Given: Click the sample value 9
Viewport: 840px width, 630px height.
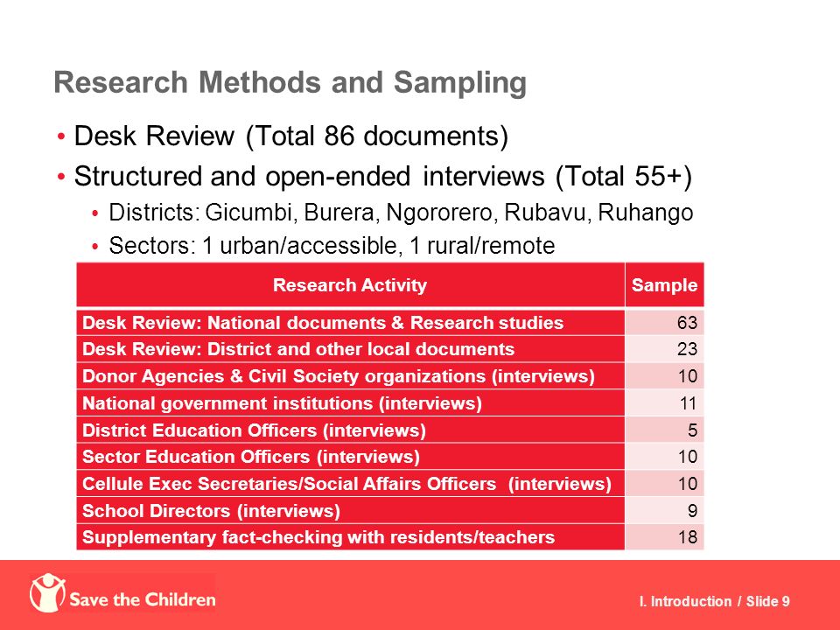Looking at the screenshot, I should pos(692,510).
